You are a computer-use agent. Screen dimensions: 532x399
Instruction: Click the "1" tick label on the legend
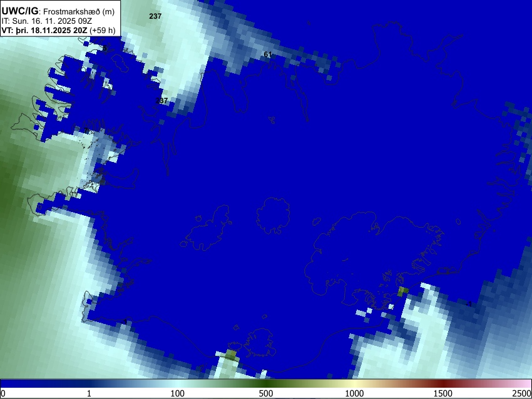(x=89, y=393)
